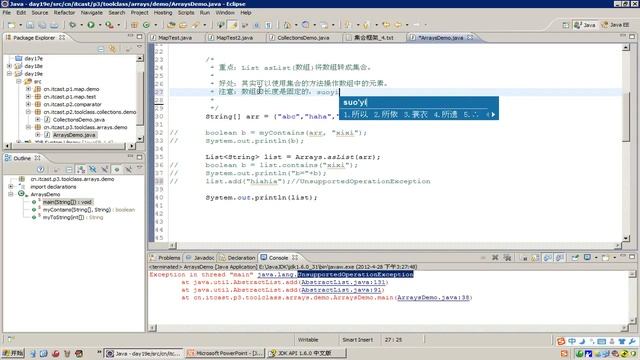
Task: Click the Debug bug toolbar icon
Action: point(72,25)
